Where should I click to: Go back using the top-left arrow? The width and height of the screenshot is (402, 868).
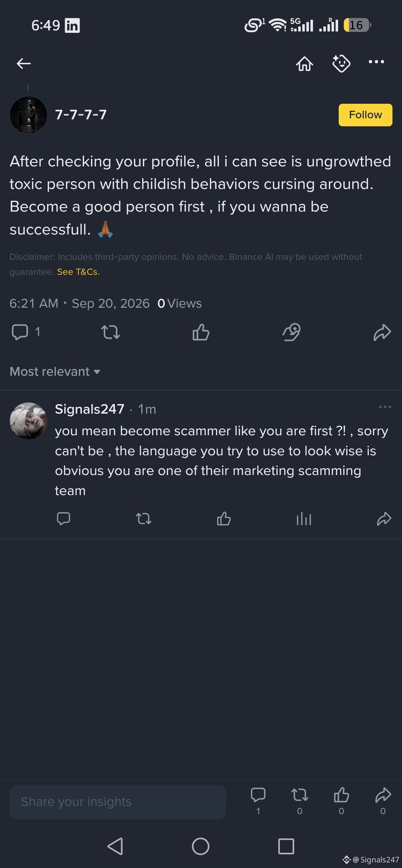[x=24, y=63]
